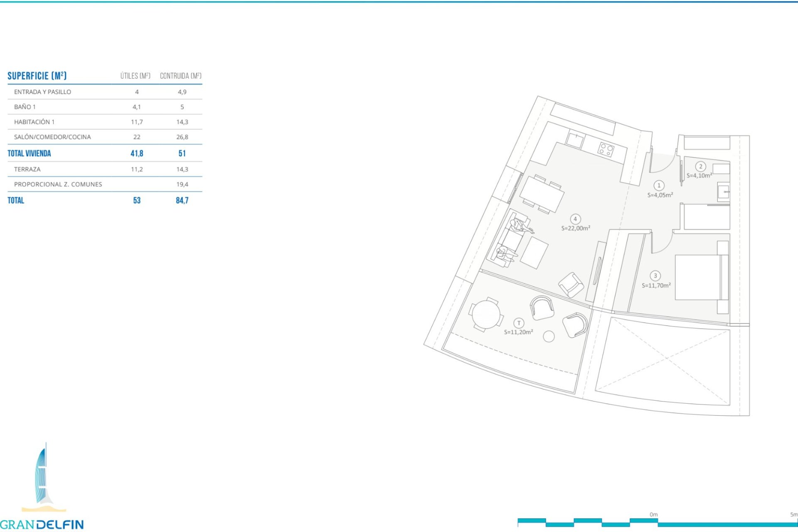
Task: Click the 'SUPERFICIE (M²)' table heading
Action: [x=37, y=76]
